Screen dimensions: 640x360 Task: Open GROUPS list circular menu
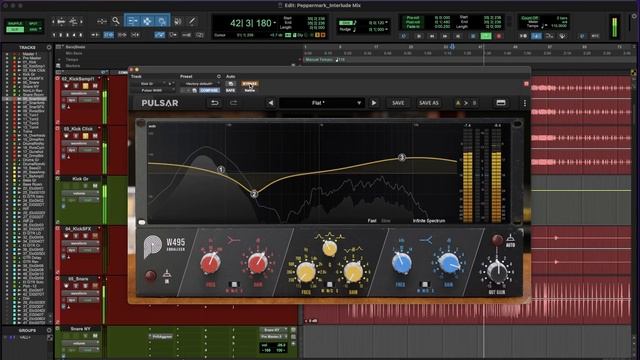49,330
